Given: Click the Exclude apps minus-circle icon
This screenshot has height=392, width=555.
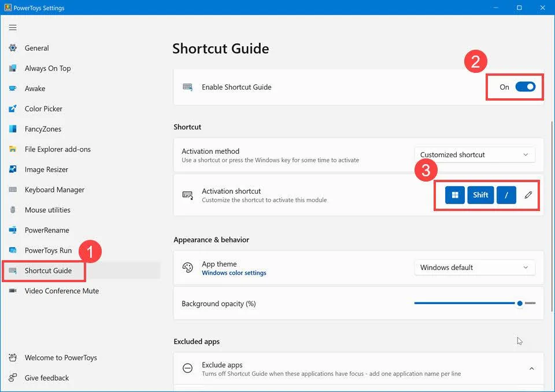Looking at the screenshot, I should coord(187,368).
